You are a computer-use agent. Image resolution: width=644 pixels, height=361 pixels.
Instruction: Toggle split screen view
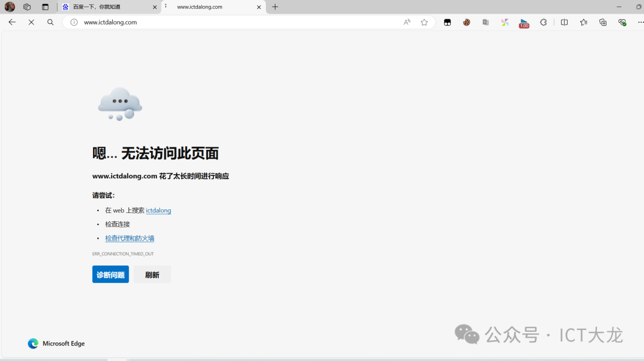tap(564, 22)
